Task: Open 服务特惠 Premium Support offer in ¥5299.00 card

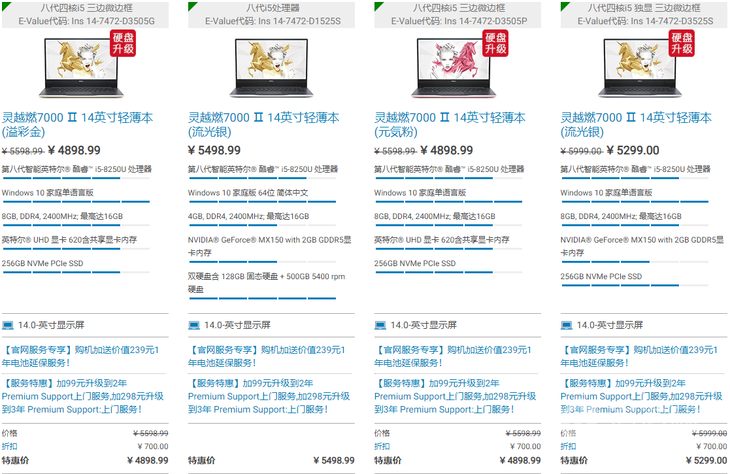Action: pos(642,396)
